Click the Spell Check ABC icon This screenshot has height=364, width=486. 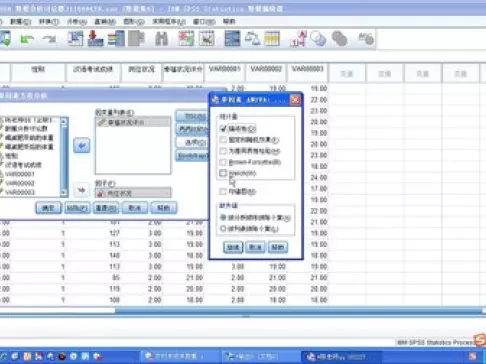click(x=366, y=39)
